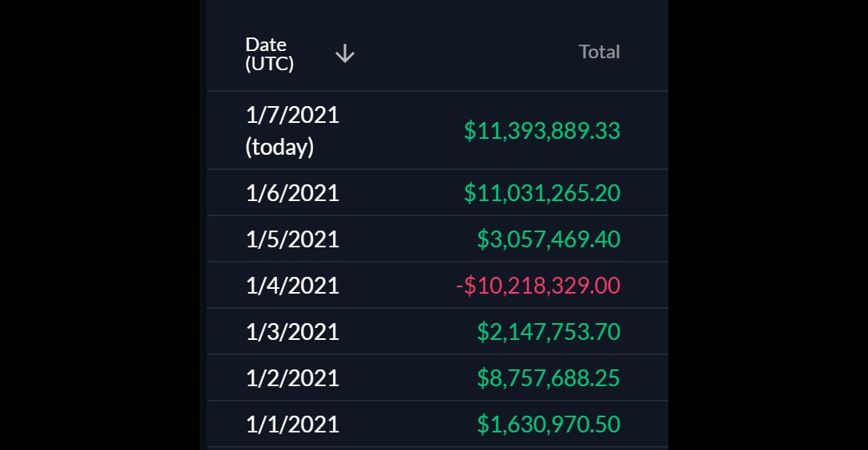The image size is (868, 450).
Task: Click the $8,757,688.25 total value
Action: point(549,378)
